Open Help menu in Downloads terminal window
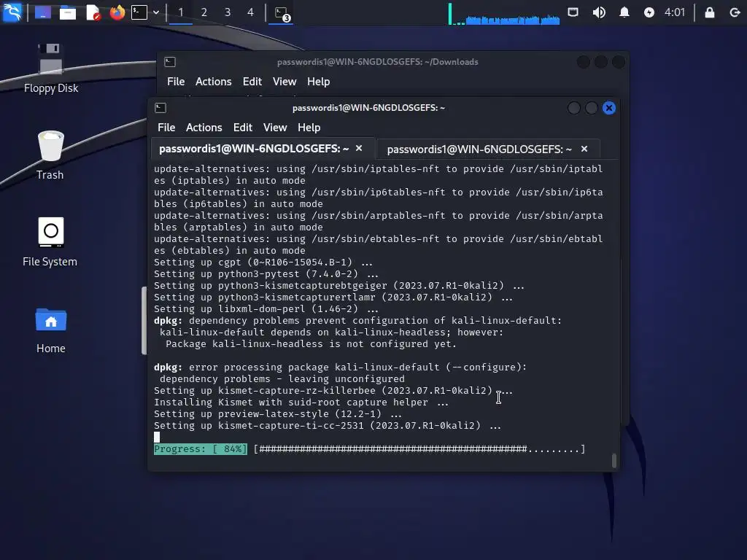747x560 pixels. point(318,82)
